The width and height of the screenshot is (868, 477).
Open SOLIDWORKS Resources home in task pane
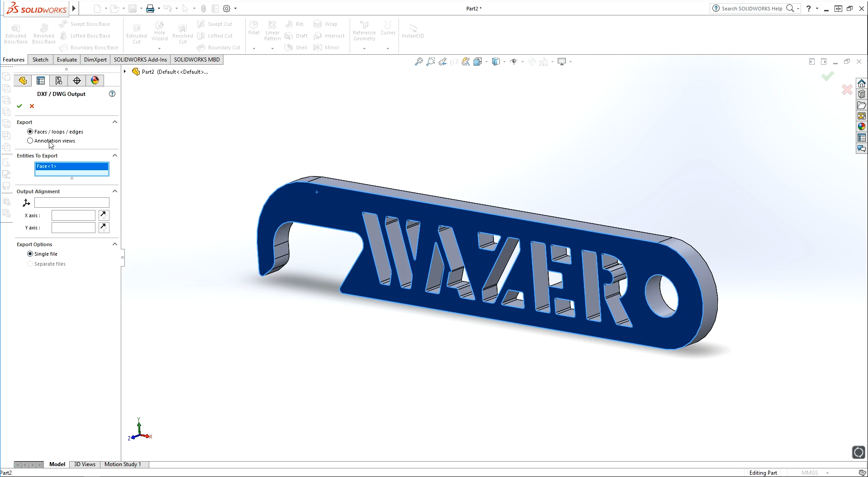click(862, 83)
